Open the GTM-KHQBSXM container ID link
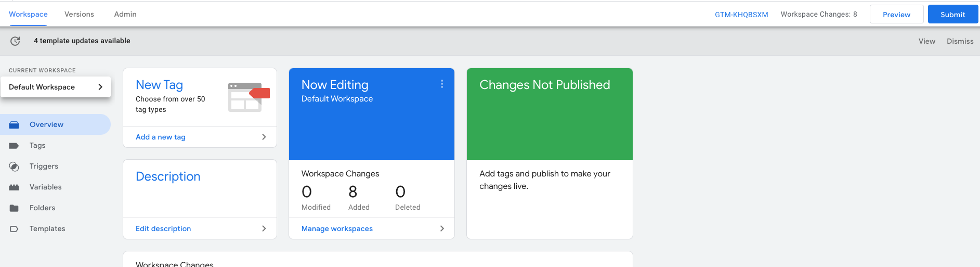 pos(741,15)
